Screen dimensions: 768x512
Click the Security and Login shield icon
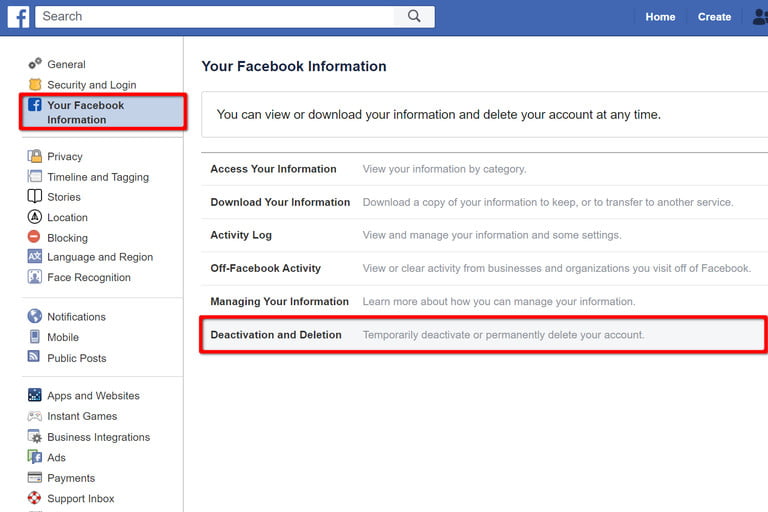pyautogui.click(x=35, y=85)
